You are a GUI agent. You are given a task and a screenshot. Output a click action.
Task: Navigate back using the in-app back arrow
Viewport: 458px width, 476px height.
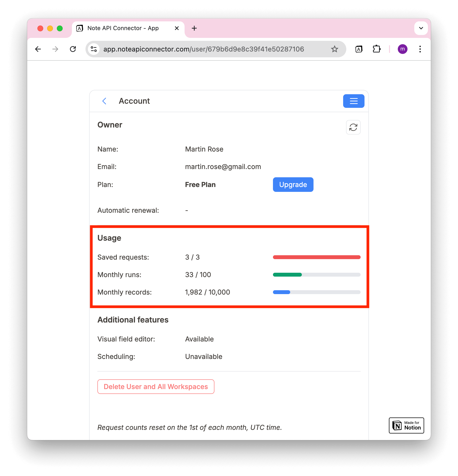[x=104, y=101]
